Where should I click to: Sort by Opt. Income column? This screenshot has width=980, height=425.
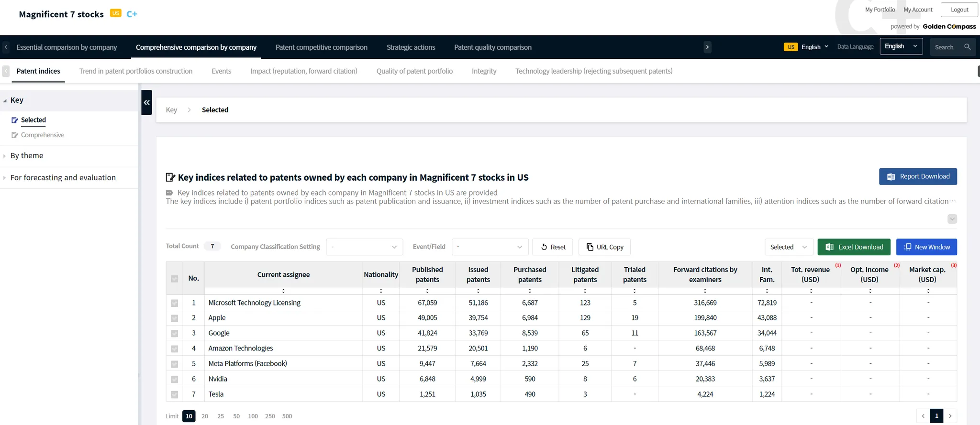[x=870, y=291]
